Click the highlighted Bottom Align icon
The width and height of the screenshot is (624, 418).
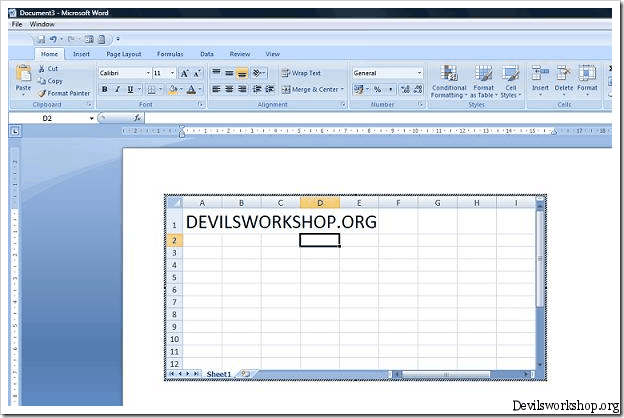tap(242, 73)
